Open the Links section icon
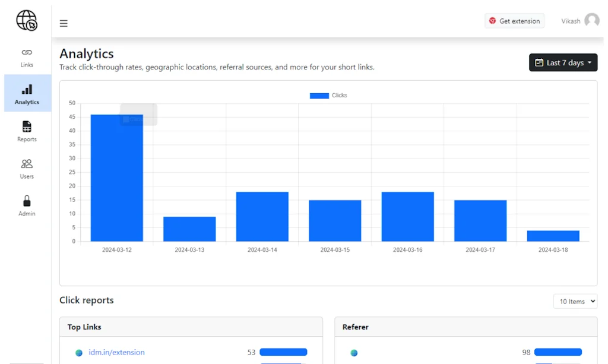 point(27,53)
